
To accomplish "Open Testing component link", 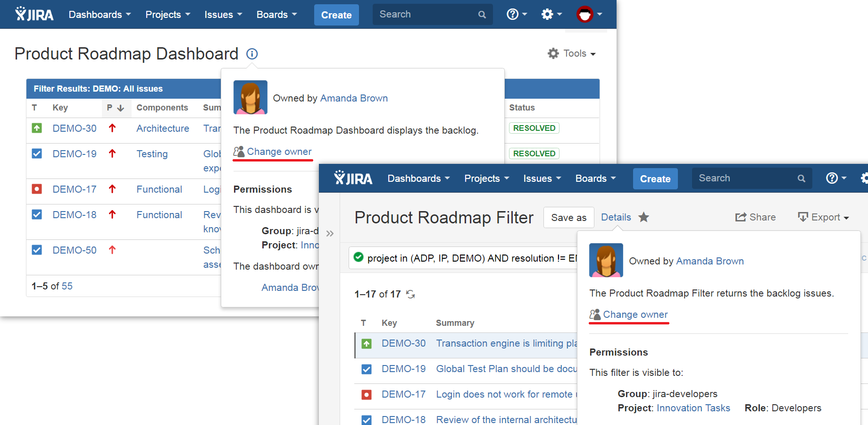I will pyautogui.click(x=152, y=154).
